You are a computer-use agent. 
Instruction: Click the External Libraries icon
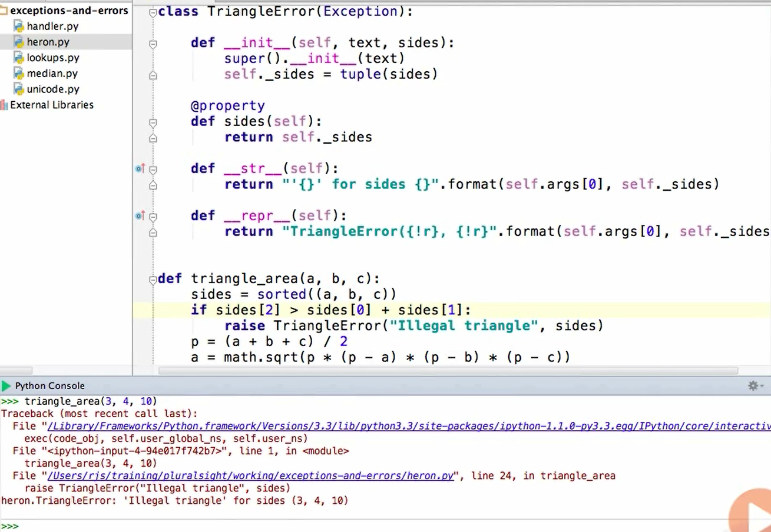coord(4,105)
